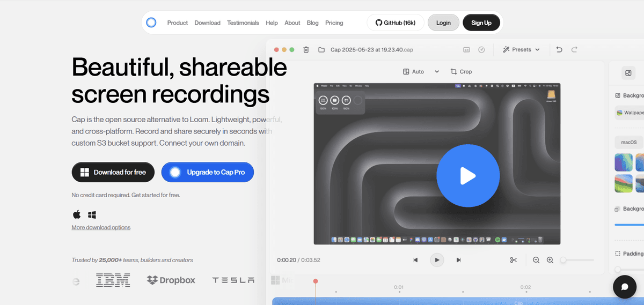Skip to the previous frame
Viewport: 644px width, 305px height.
(x=415, y=260)
